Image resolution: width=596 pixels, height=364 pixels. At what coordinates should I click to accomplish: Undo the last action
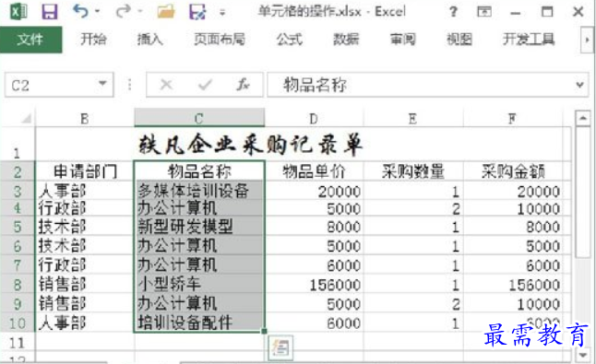click(x=80, y=11)
